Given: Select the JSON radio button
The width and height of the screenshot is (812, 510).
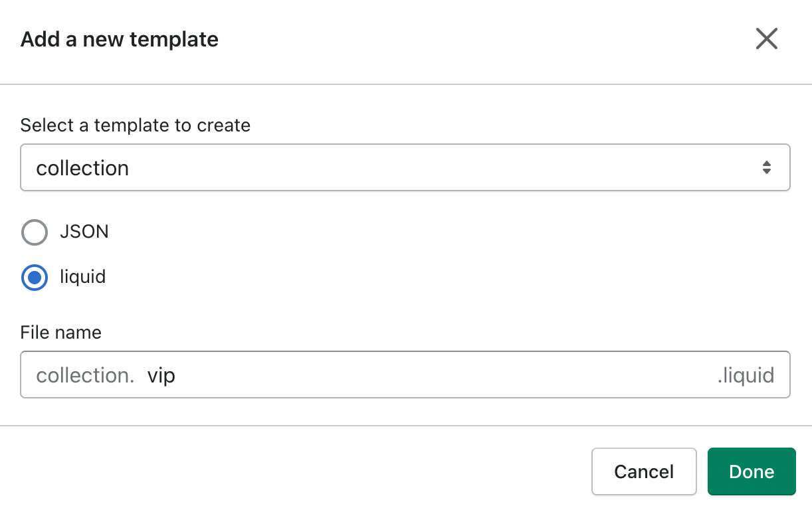Looking at the screenshot, I should click(35, 232).
